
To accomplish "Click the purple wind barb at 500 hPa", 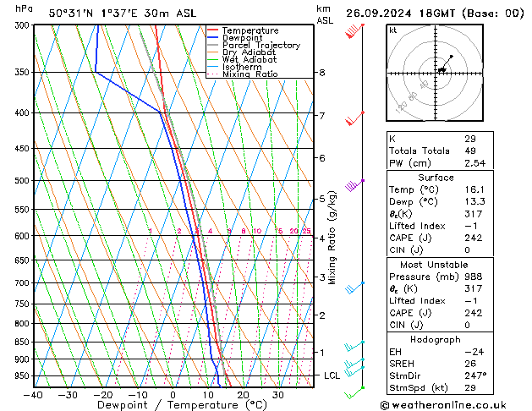I will click(x=355, y=185).
